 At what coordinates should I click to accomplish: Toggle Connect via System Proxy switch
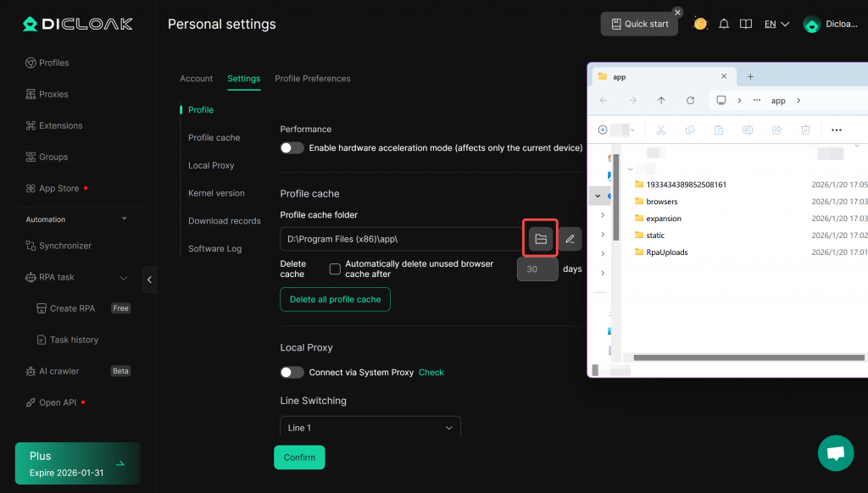point(292,373)
